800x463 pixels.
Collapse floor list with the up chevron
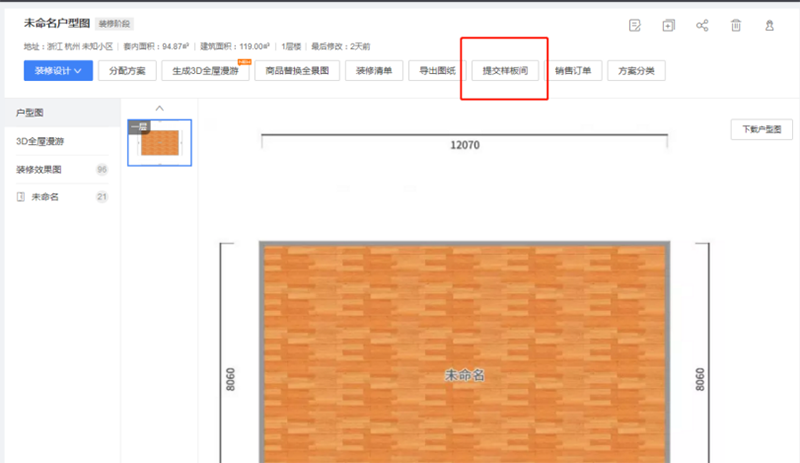tap(159, 108)
